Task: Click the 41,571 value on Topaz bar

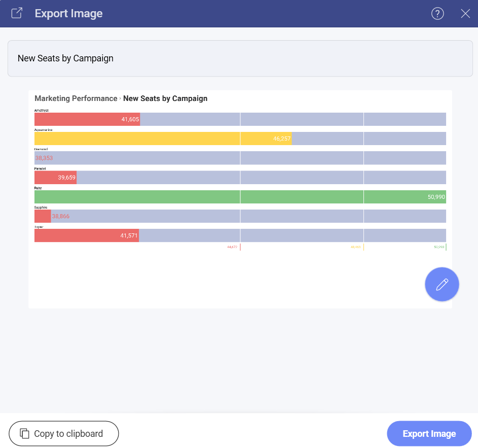Action: click(129, 235)
